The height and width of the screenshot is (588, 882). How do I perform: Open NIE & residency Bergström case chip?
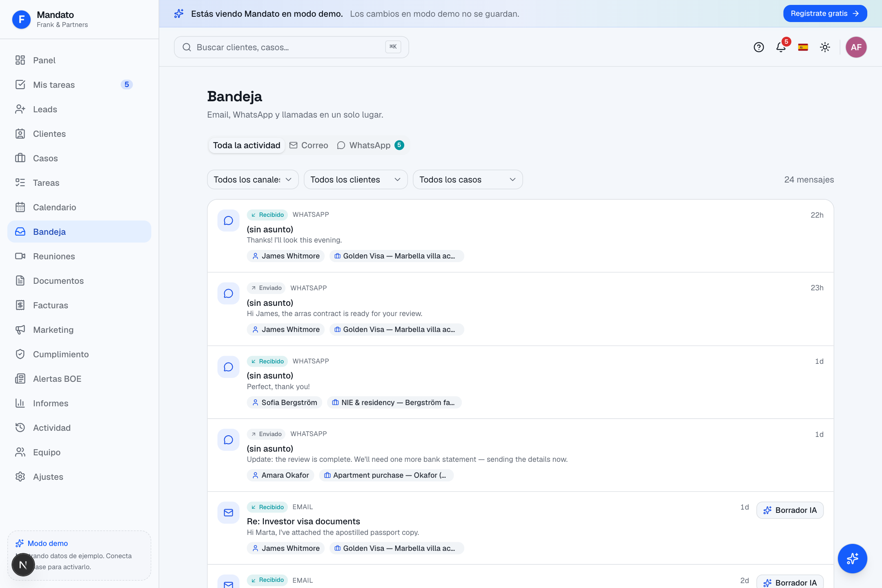coord(394,403)
